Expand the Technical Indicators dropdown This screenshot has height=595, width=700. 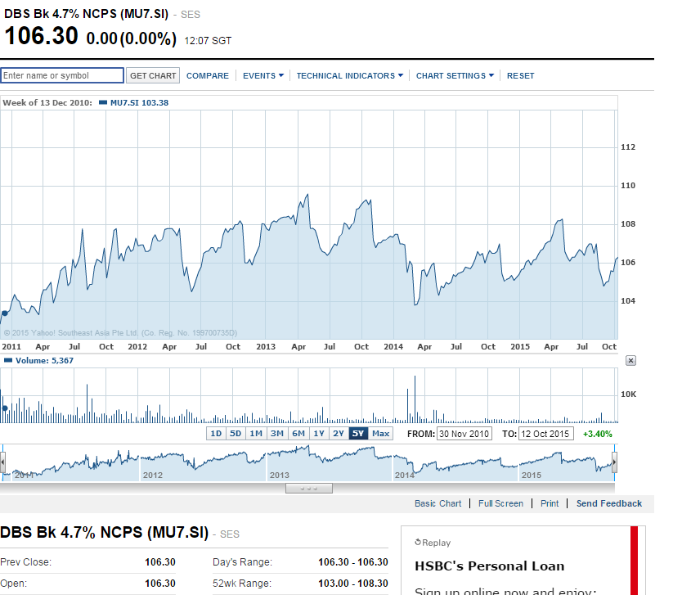349,76
